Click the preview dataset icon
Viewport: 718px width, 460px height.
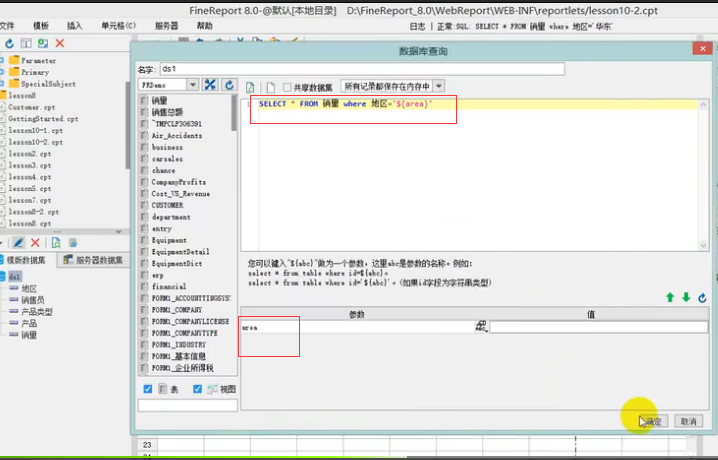[x=56, y=243]
